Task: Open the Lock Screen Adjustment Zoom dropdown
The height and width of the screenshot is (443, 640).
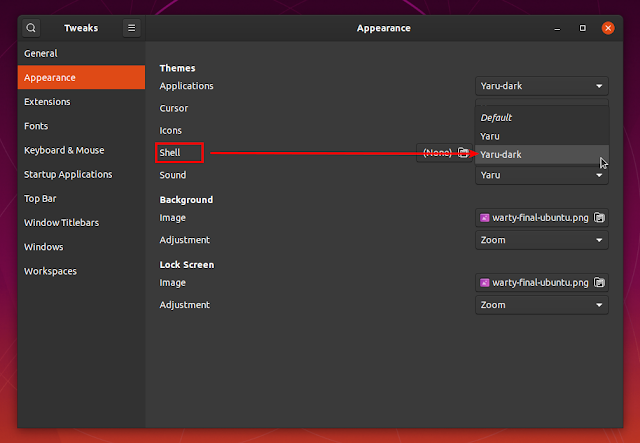Action: point(542,305)
